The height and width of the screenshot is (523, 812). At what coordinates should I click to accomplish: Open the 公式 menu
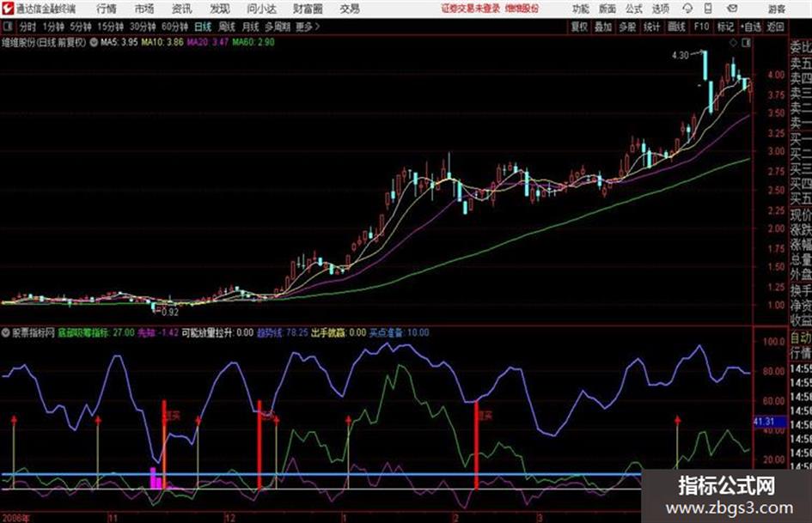[x=633, y=9]
